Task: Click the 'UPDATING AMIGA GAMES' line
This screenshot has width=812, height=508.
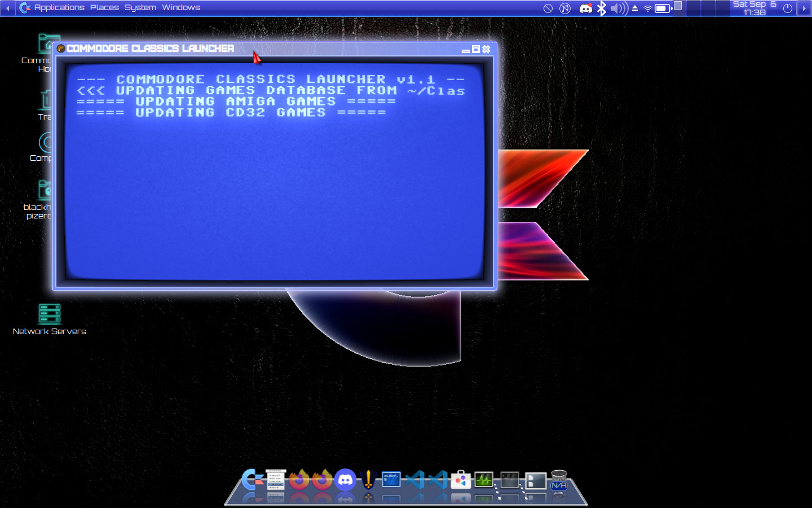Action: [x=236, y=102]
